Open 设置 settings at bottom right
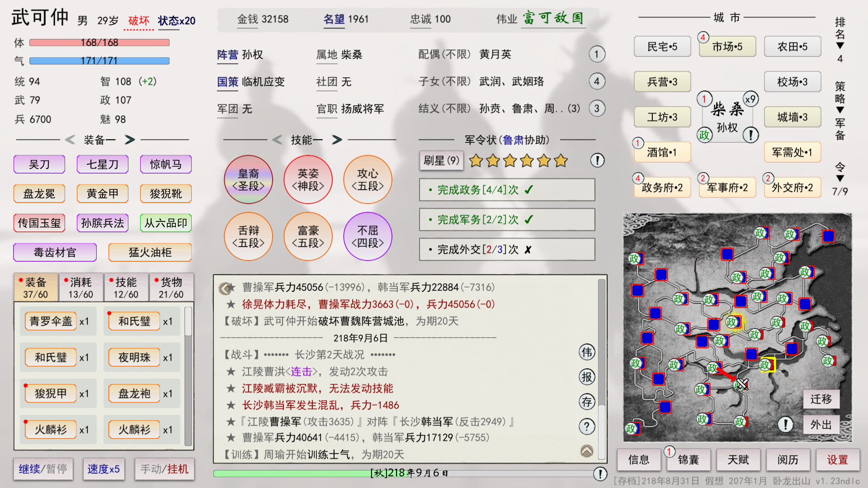Viewport: 868px width, 488px height. 838,460
